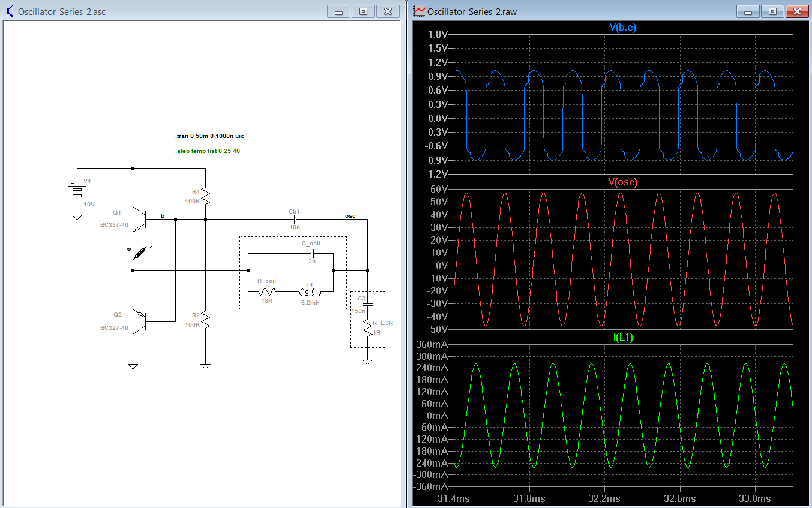Viewport: 812px width, 508px height.
Task: Click the V1 battery voltage source symbol
Action: click(77, 191)
